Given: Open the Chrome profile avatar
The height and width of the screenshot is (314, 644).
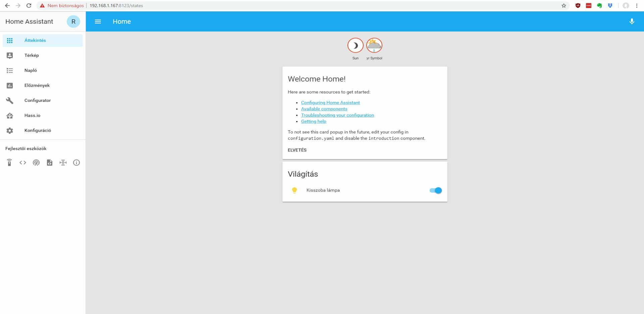Looking at the screenshot, I should (x=626, y=6).
